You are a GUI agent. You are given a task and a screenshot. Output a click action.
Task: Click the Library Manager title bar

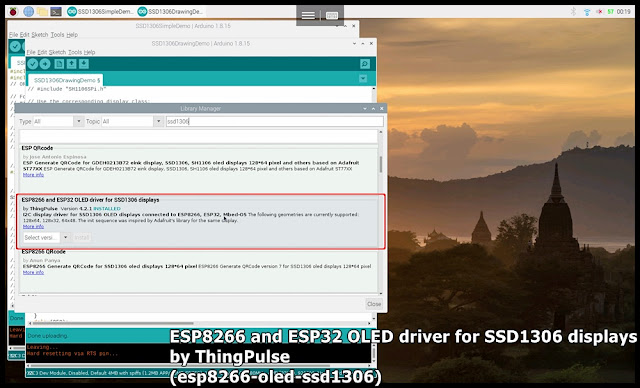click(x=200, y=109)
